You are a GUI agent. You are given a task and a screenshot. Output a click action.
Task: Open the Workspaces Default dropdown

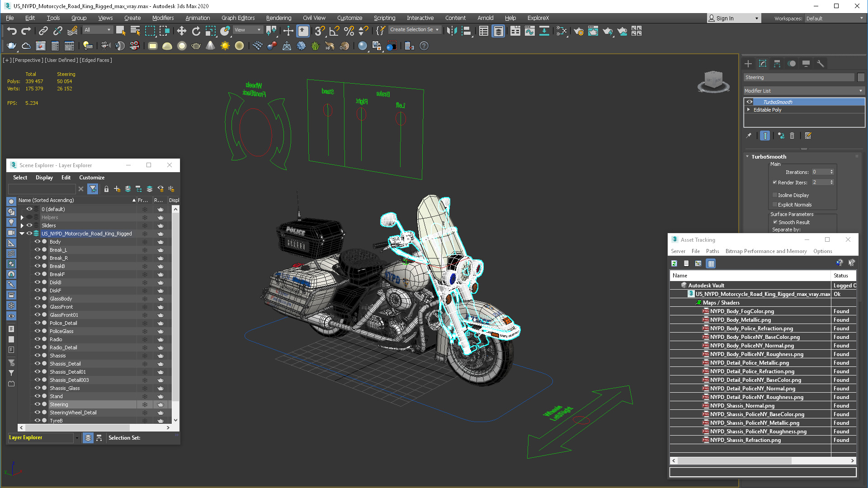click(835, 19)
